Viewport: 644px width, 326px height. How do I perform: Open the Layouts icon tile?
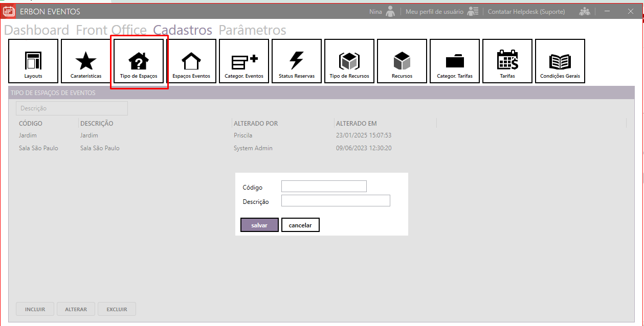pos(33,61)
